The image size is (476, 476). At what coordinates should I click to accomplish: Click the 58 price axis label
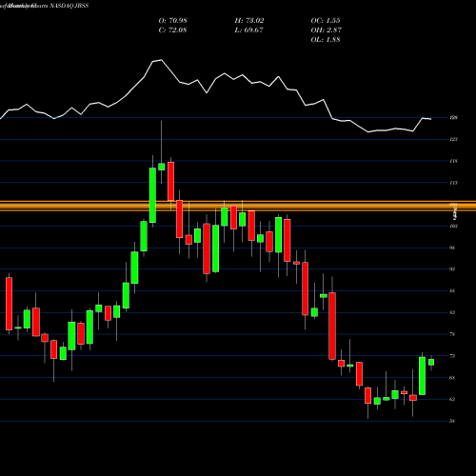453,421
